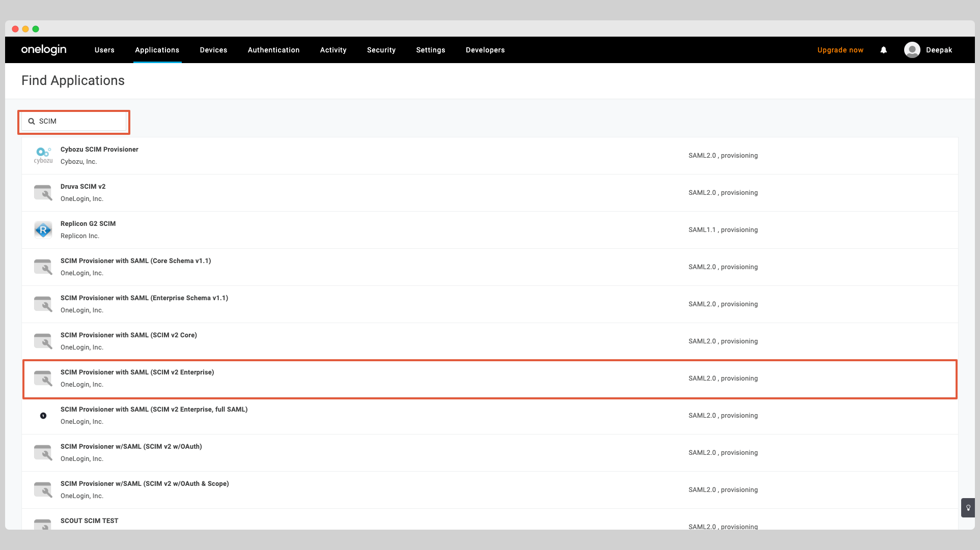Screen dimensions: 980x550
Task: Open the Authentication section
Action: (x=273, y=50)
